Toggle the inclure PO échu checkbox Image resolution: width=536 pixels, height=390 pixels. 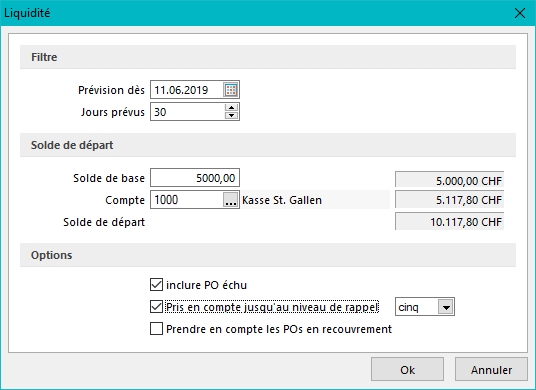point(156,284)
